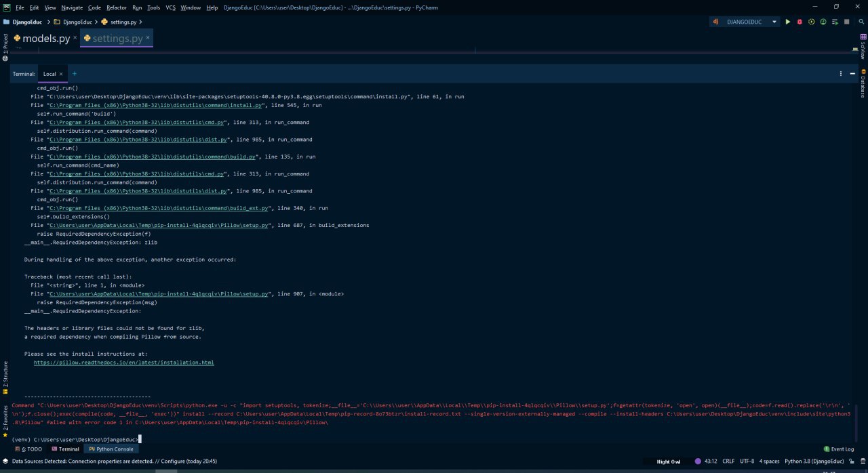This screenshot has width=868, height=473.
Task: Open the distutils build_ext.py file link
Action: [x=159, y=208]
